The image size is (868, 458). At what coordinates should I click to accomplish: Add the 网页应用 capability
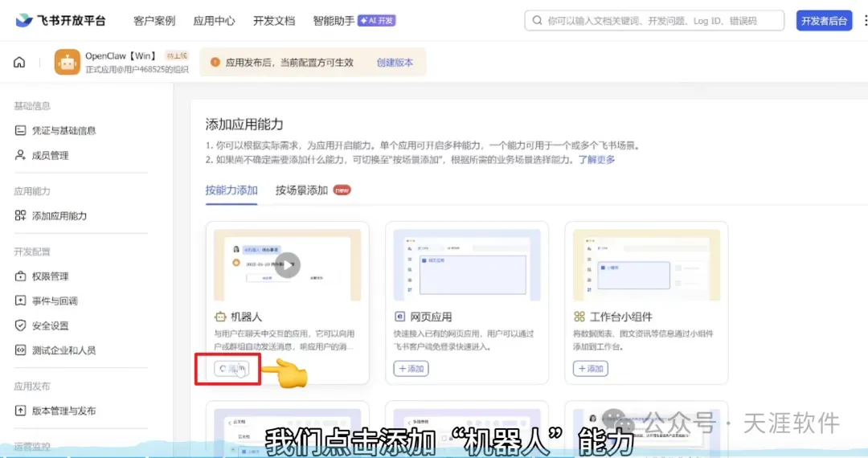point(411,368)
